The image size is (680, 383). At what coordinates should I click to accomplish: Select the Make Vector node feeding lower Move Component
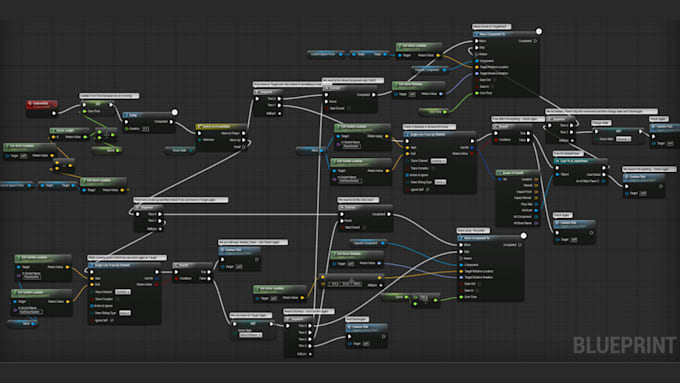pyautogui.click(x=352, y=281)
